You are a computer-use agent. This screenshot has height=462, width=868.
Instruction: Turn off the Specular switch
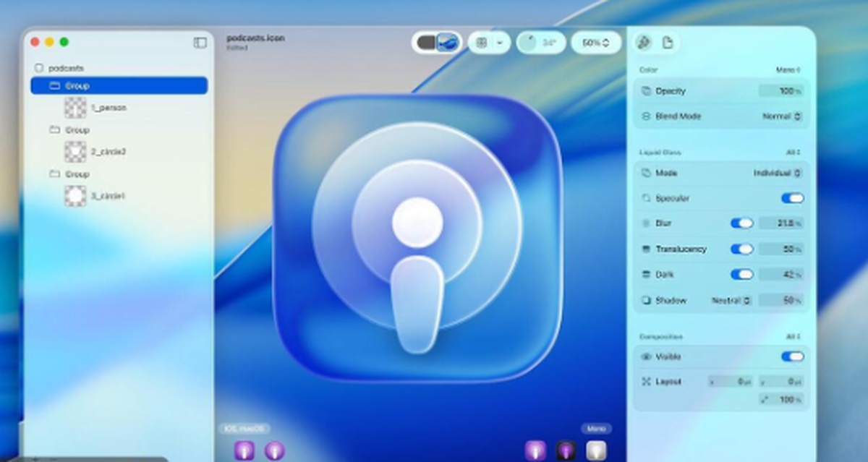pyautogui.click(x=792, y=198)
